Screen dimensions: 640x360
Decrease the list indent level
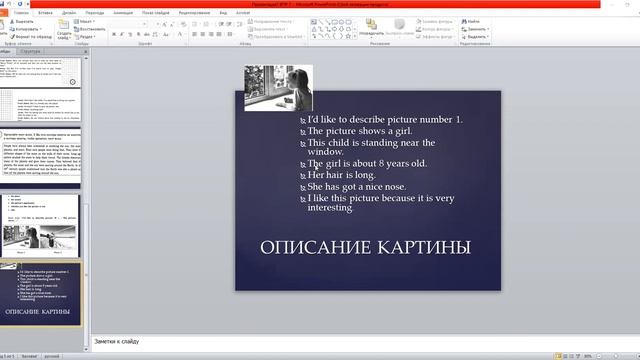click(221, 24)
